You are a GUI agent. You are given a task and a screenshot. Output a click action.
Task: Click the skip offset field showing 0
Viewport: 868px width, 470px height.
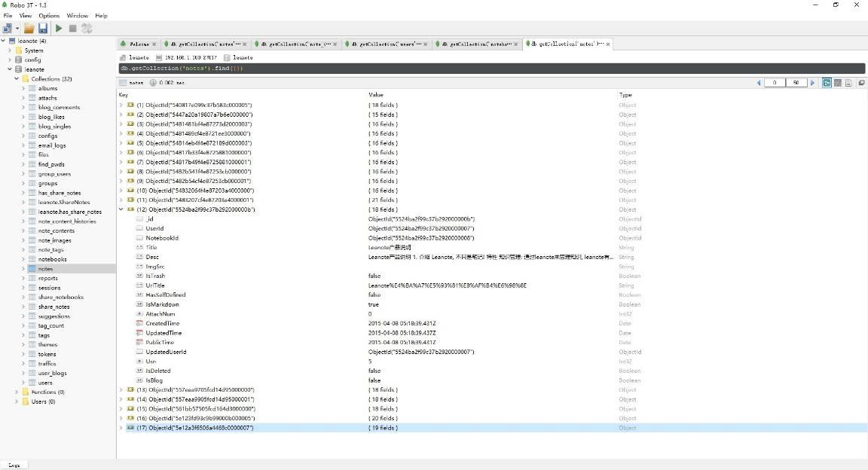click(x=775, y=83)
